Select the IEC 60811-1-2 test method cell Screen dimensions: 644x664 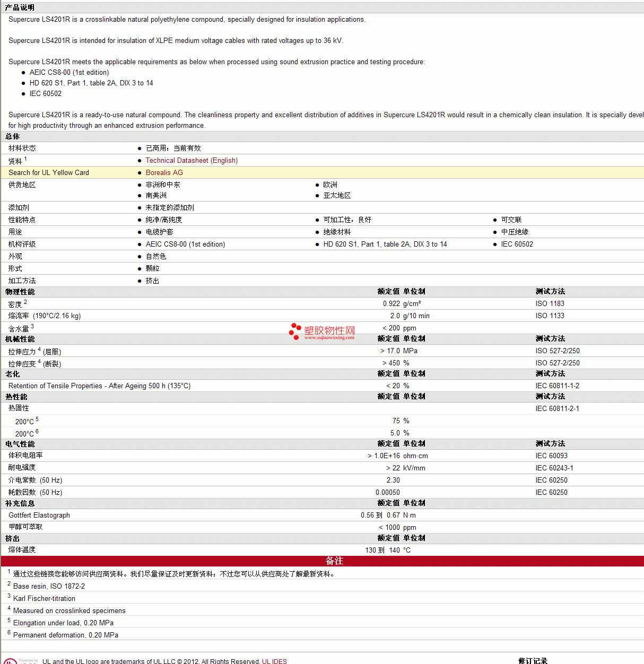tap(558, 386)
